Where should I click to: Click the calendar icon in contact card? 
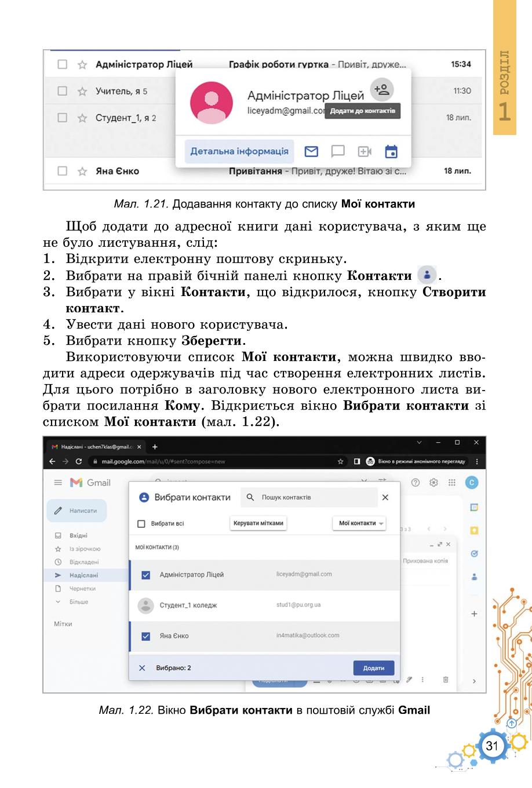[391, 152]
